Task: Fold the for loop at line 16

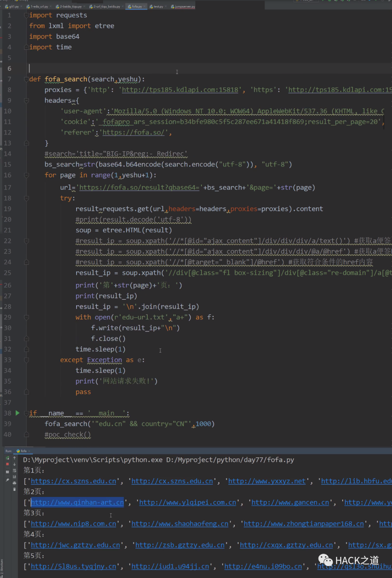Action: pyautogui.click(x=26, y=175)
